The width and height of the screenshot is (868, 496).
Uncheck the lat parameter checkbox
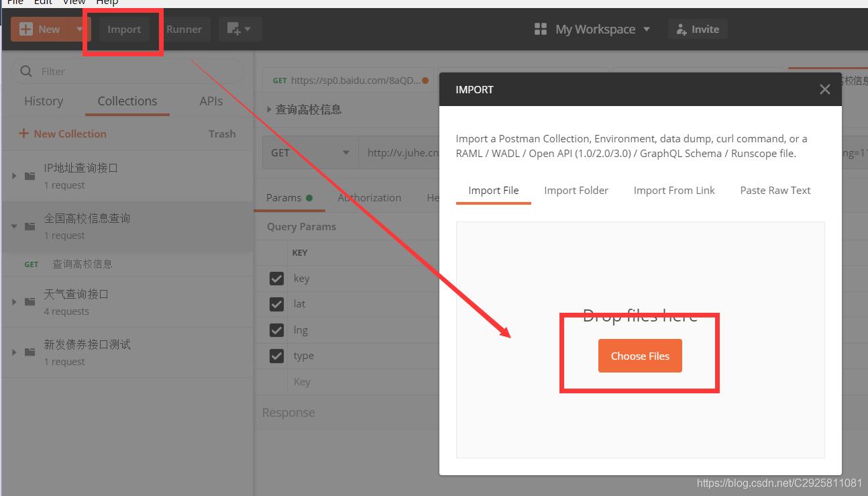pos(276,304)
